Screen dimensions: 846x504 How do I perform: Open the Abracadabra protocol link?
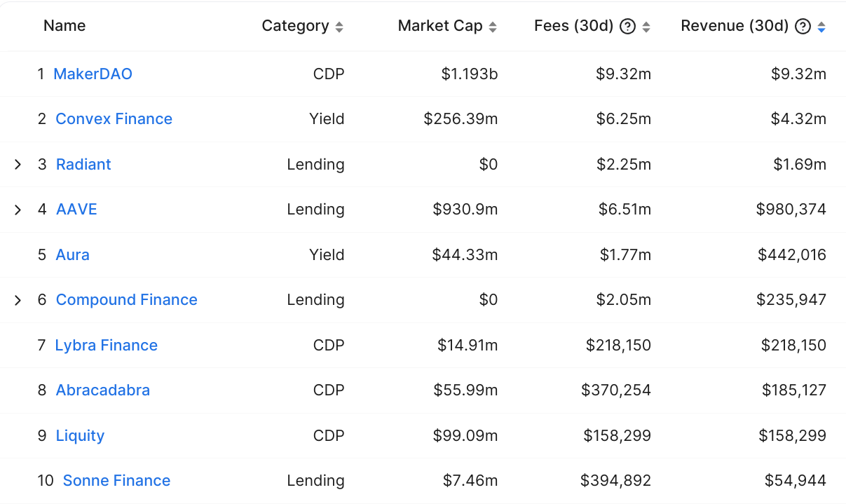pos(103,390)
